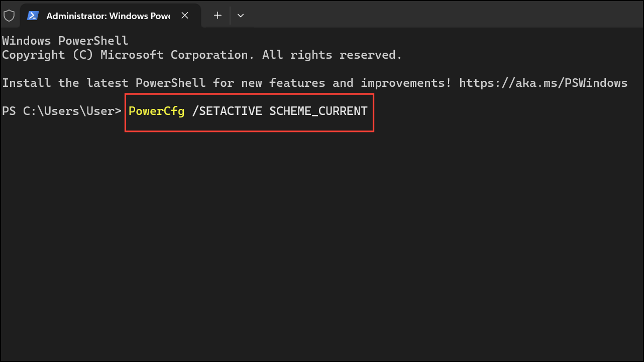Click the SCHEME_CURRENT argument text
The height and width of the screenshot is (362, 644).
(318, 111)
